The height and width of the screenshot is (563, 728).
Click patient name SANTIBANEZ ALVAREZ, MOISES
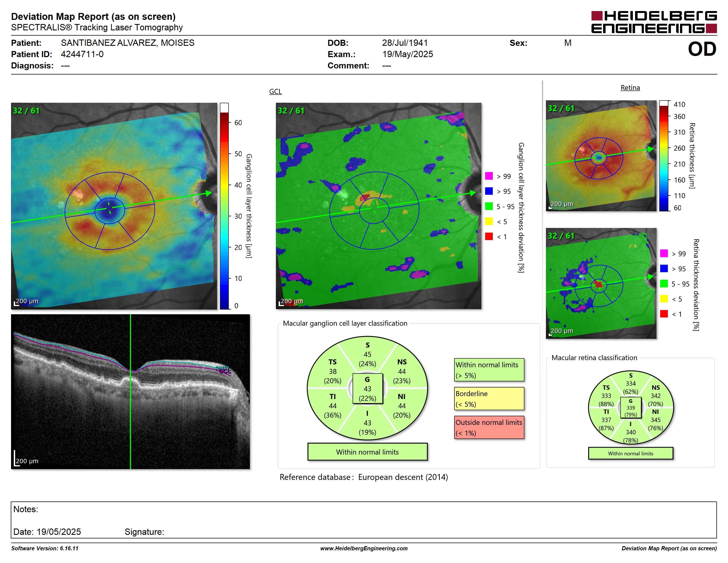pos(128,43)
